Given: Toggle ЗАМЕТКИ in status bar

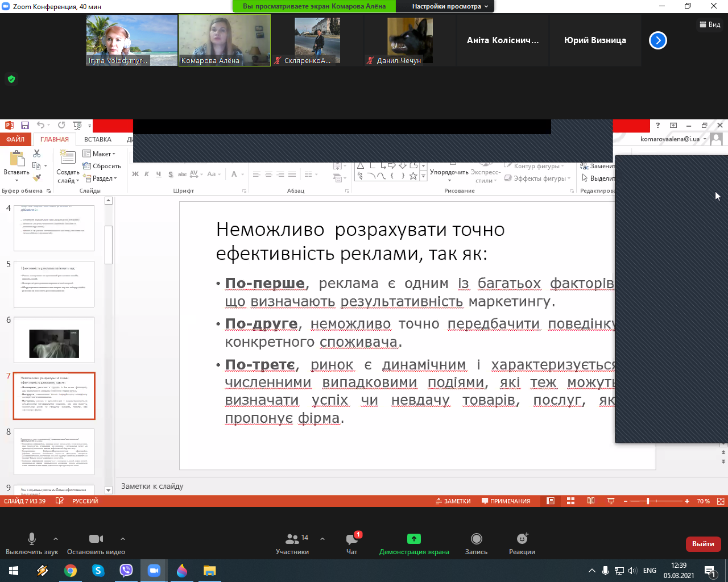Looking at the screenshot, I should [x=453, y=501].
